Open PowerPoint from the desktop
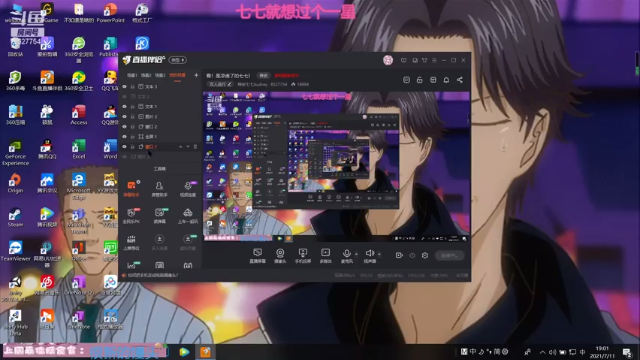The width and height of the screenshot is (640, 360). [110, 13]
